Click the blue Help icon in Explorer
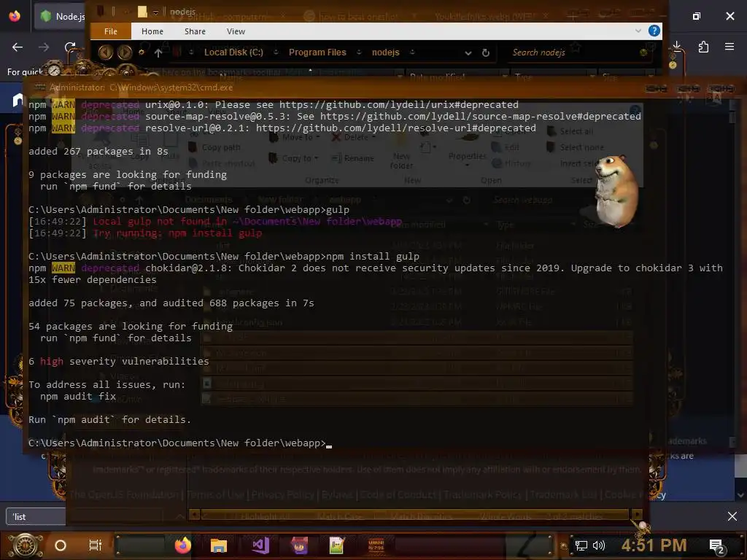The height and width of the screenshot is (560, 747). (654, 31)
